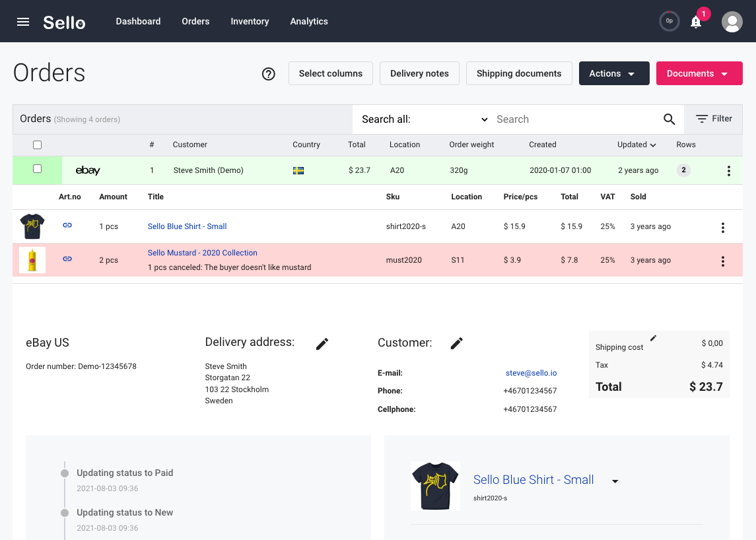
Task: Edit the customer details with the pencil
Action: [457, 343]
